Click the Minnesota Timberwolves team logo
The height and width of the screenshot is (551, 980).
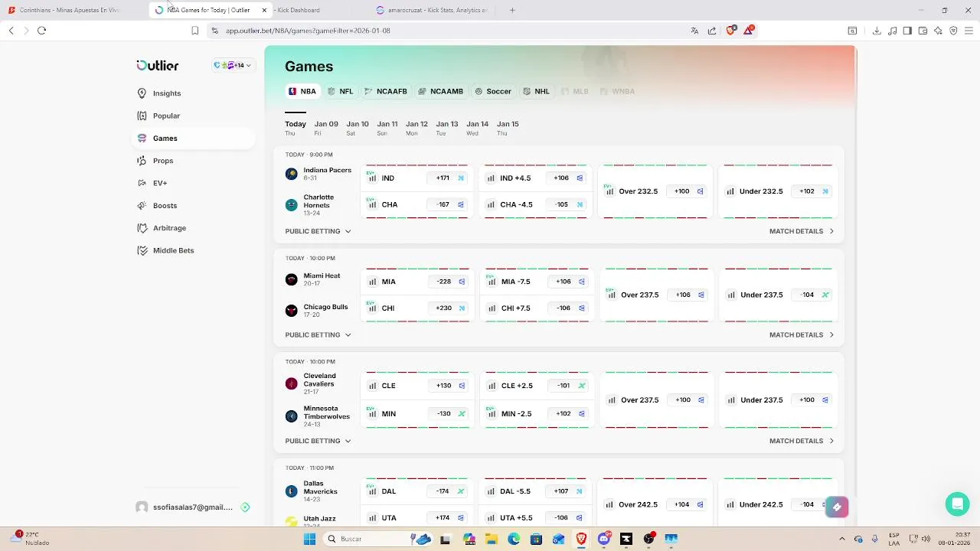click(291, 416)
